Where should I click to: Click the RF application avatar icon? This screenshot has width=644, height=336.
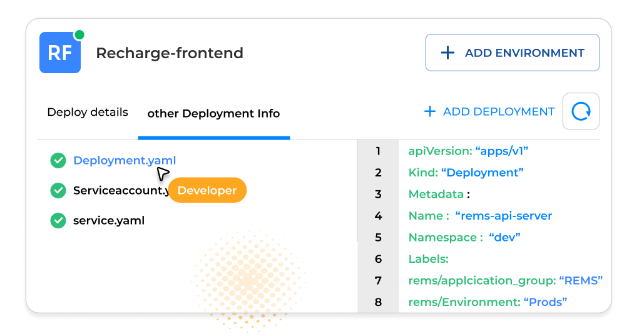(59, 53)
